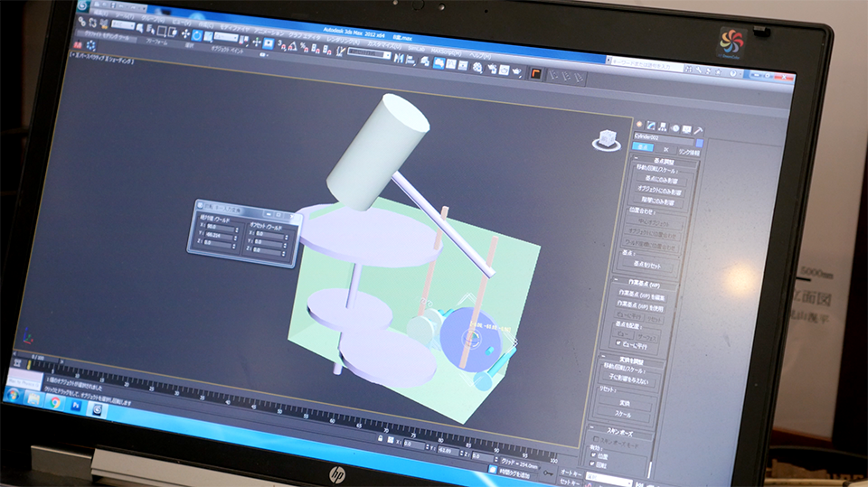Click the Select and Move tool
The height and width of the screenshot is (487, 868).
coord(185,34)
